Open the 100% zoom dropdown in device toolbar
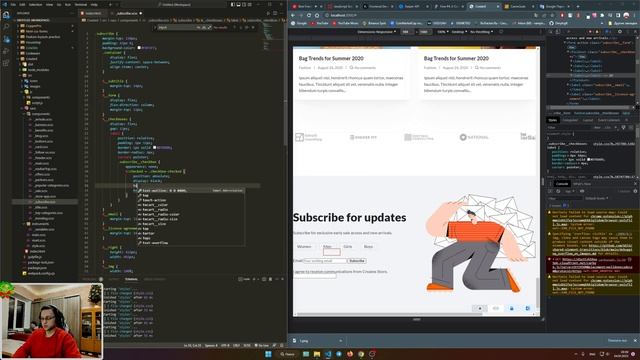Image resolution: width=640 pixels, height=360 pixels. coord(442,31)
